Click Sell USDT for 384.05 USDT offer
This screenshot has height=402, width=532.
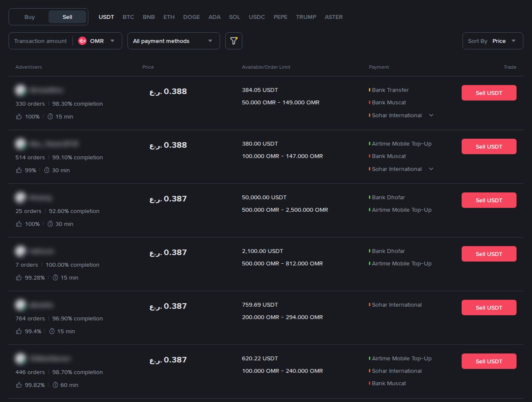pyautogui.click(x=489, y=93)
